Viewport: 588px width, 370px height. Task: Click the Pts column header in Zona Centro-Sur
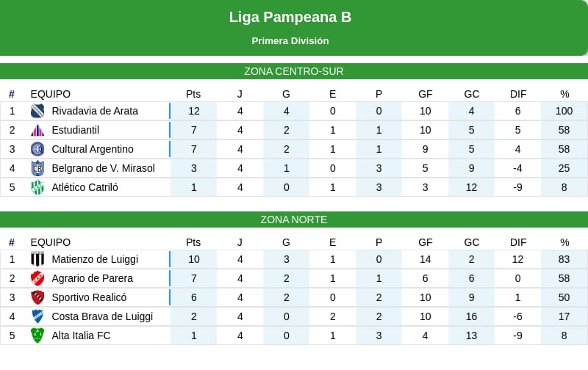click(x=193, y=94)
